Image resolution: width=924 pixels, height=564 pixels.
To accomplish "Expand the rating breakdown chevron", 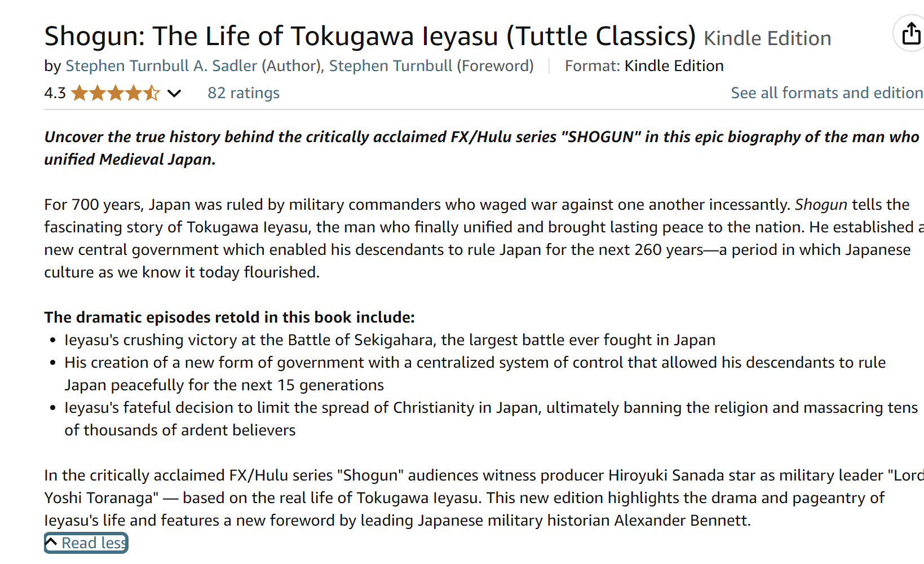I will pyautogui.click(x=174, y=93).
